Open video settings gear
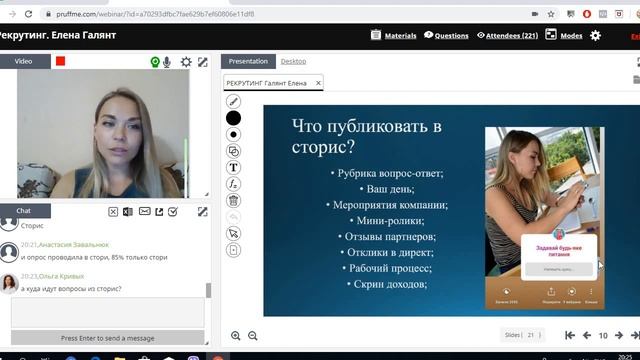Screen dimensions: 640x360 click(186, 62)
